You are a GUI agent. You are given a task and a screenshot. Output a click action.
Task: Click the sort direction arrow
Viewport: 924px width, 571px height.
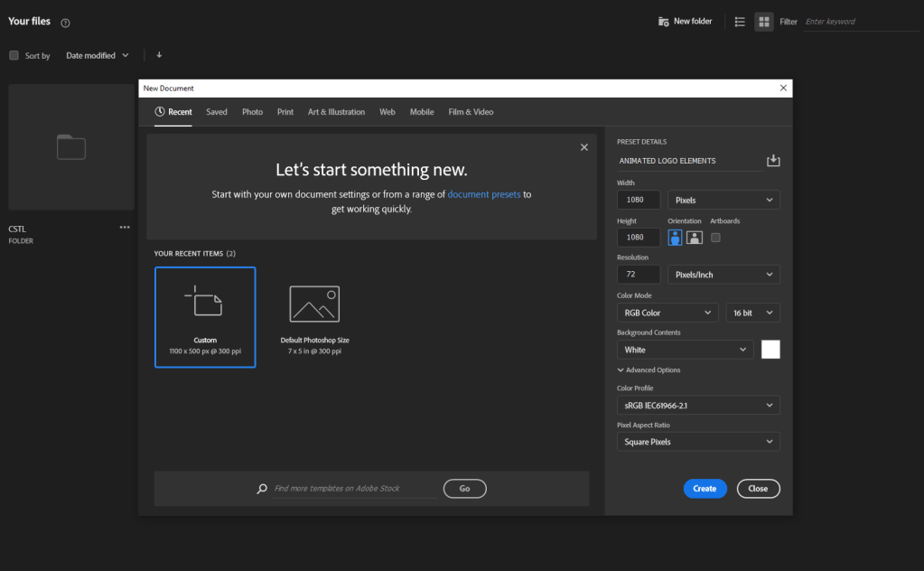(x=159, y=55)
